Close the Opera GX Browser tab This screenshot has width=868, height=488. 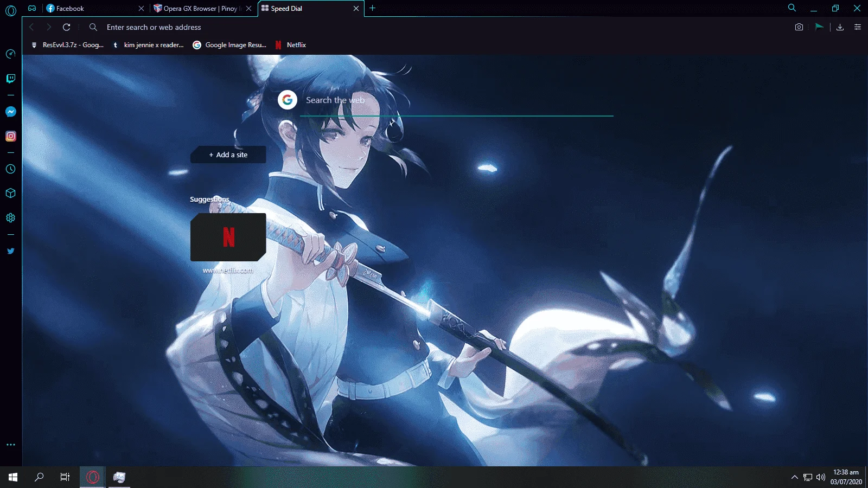coord(248,9)
